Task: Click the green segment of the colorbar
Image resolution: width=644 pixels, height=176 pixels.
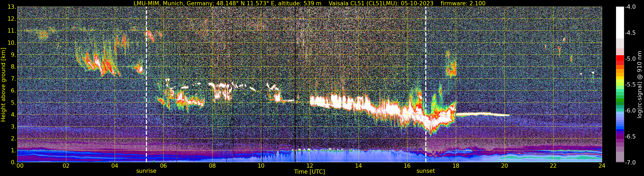Action: click(x=620, y=100)
